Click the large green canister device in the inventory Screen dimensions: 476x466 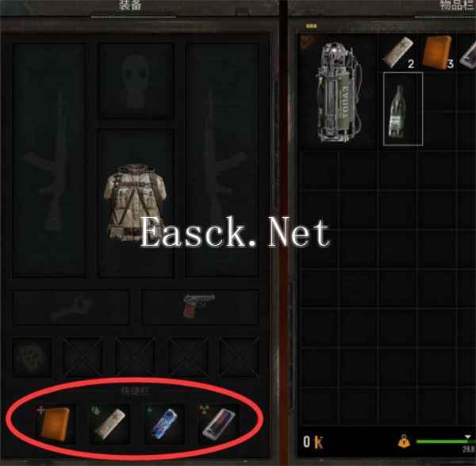coord(339,92)
